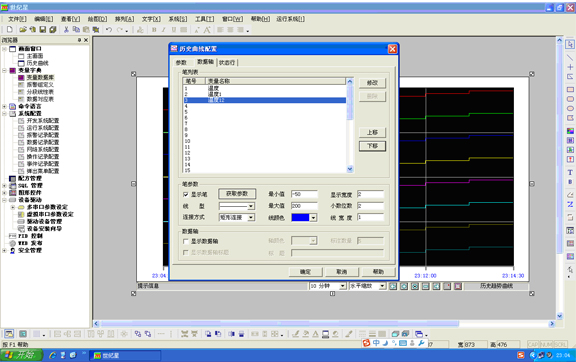
Task: Select the text T tool in toolbox
Action: coord(570,172)
